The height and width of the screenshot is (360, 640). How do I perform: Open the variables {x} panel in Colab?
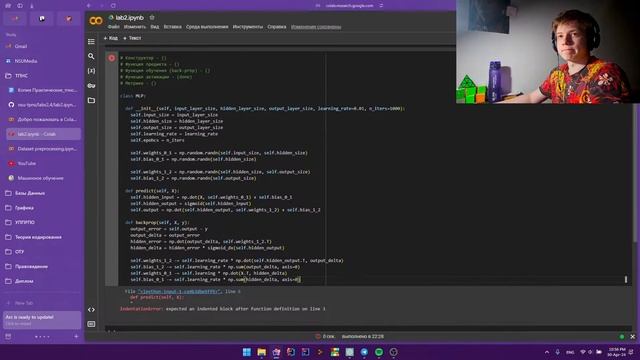click(91, 71)
